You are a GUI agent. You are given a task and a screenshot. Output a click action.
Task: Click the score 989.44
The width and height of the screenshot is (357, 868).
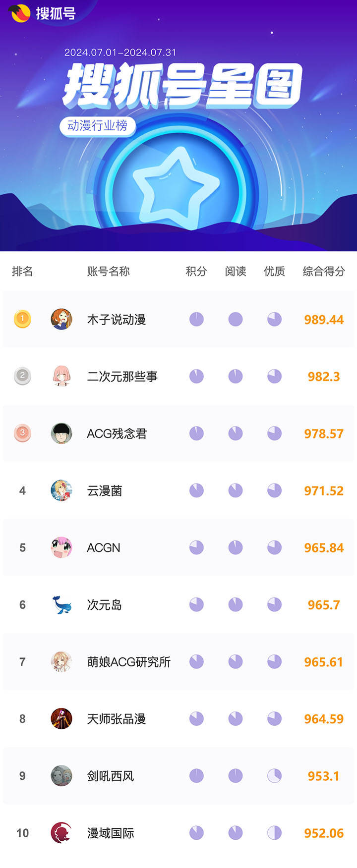pyautogui.click(x=324, y=320)
